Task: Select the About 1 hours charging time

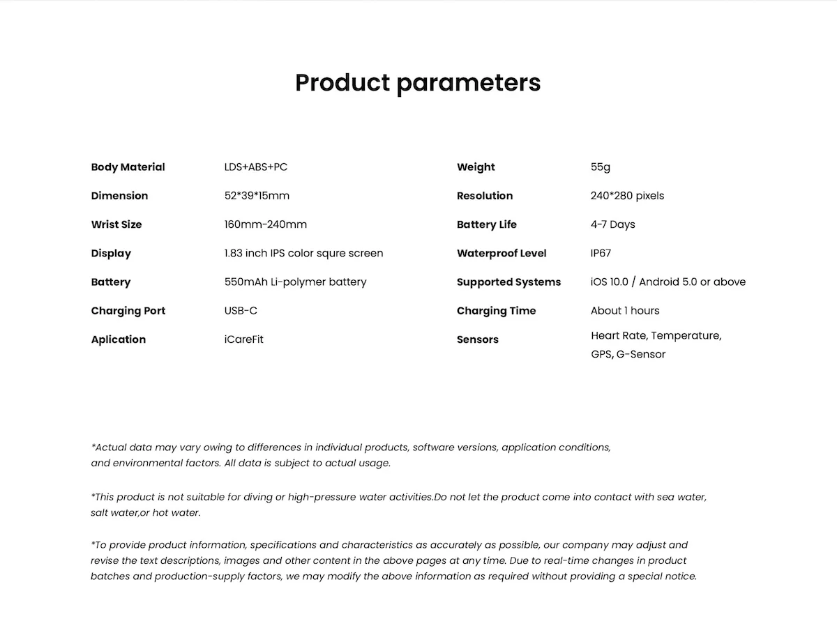Action: tap(624, 311)
